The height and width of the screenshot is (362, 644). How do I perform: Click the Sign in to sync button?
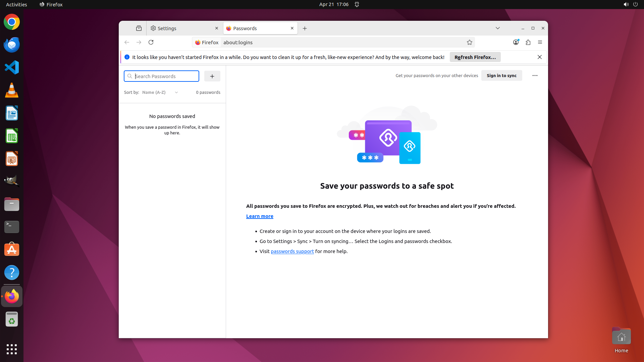501,75
